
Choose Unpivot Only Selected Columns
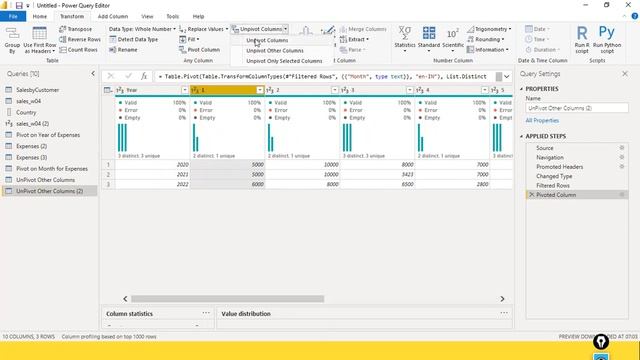pyautogui.click(x=284, y=61)
